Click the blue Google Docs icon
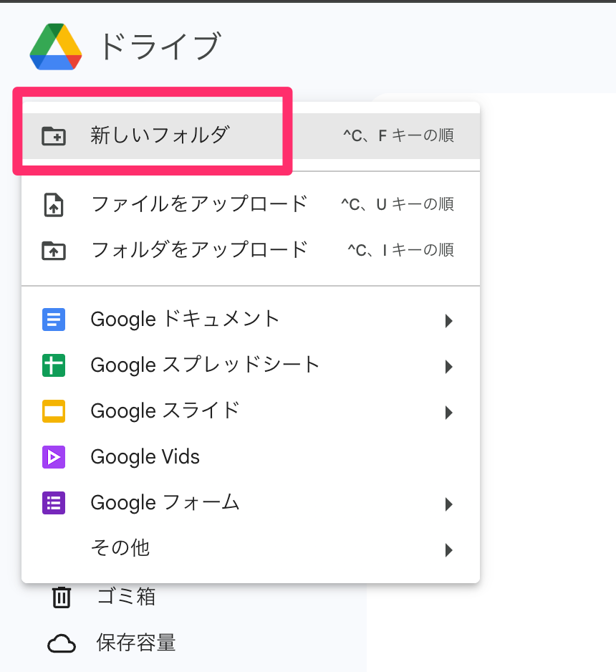The image size is (616, 672). (x=54, y=319)
